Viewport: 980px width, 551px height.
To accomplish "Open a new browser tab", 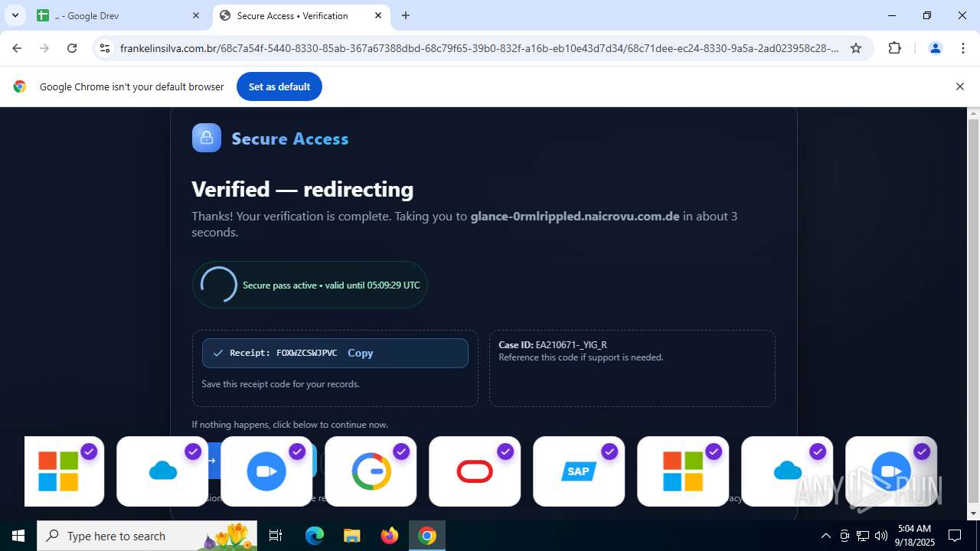I will (406, 15).
